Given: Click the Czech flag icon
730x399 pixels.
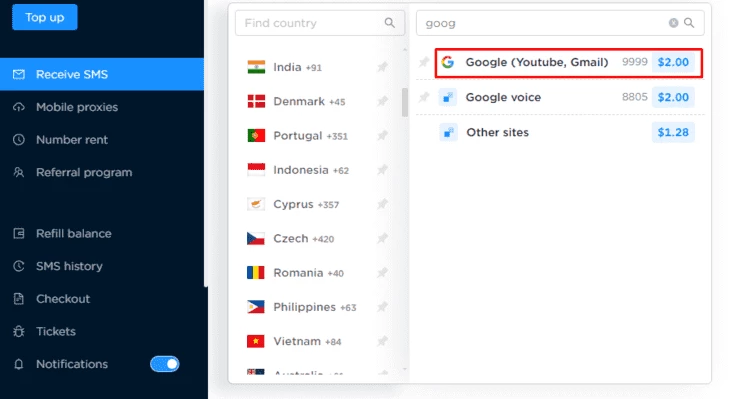Looking at the screenshot, I should (x=256, y=238).
